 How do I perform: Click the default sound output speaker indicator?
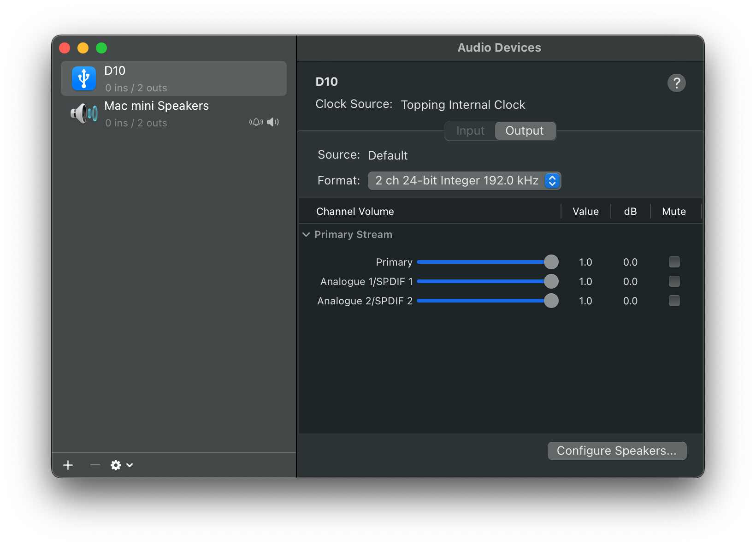point(273,122)
